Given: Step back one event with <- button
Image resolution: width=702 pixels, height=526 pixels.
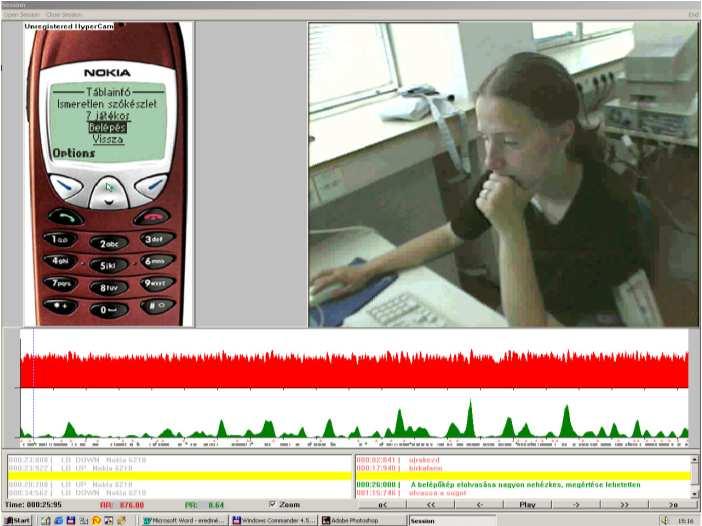Looking at the screenshot, I should pyautogui.click(x=479, y=505).
